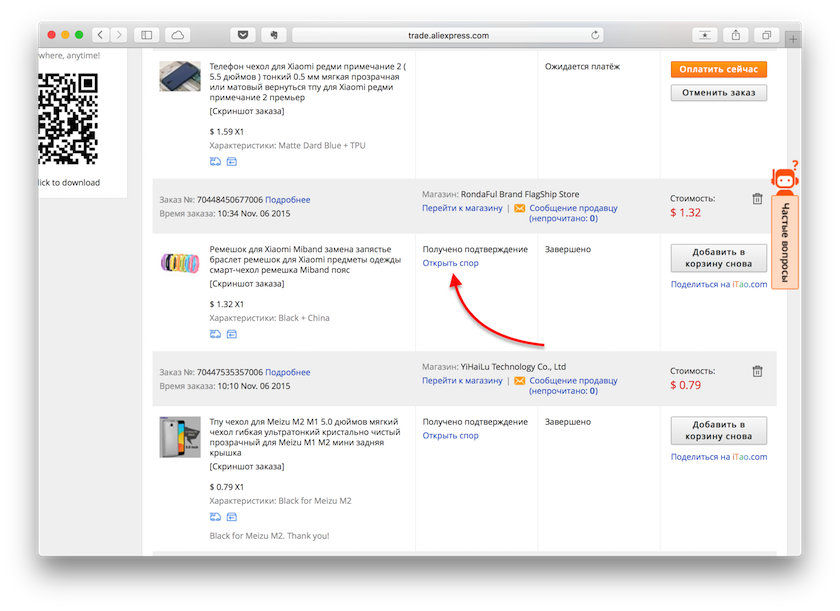840x611 pixels.
Task: Open Xiaomi phone case product thumbnail
Action: (180, 76)
